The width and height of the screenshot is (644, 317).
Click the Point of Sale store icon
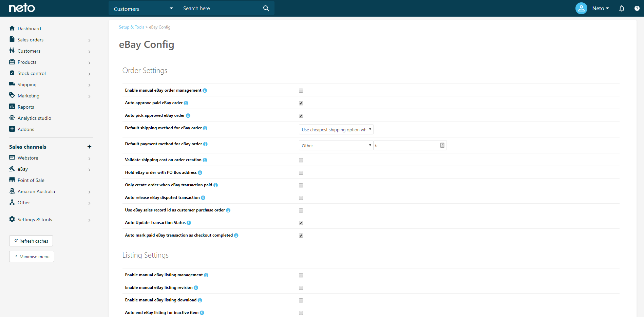click(x=12, y=180)
